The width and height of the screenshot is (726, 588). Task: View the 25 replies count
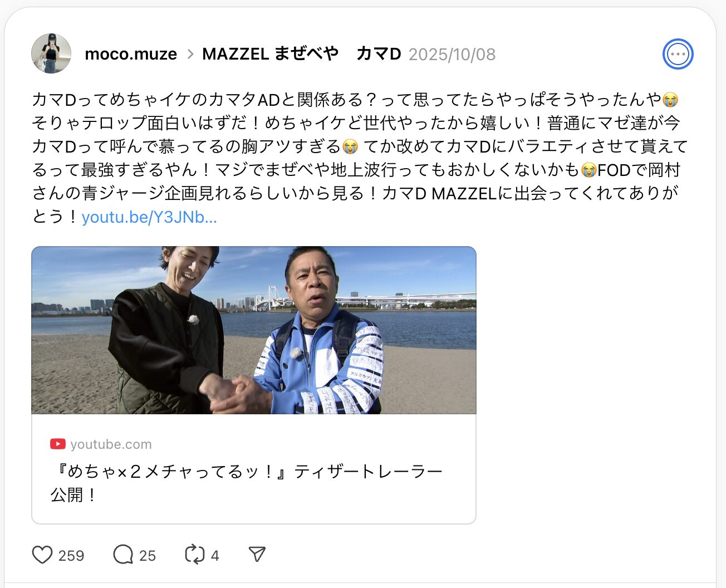(148, 555)
